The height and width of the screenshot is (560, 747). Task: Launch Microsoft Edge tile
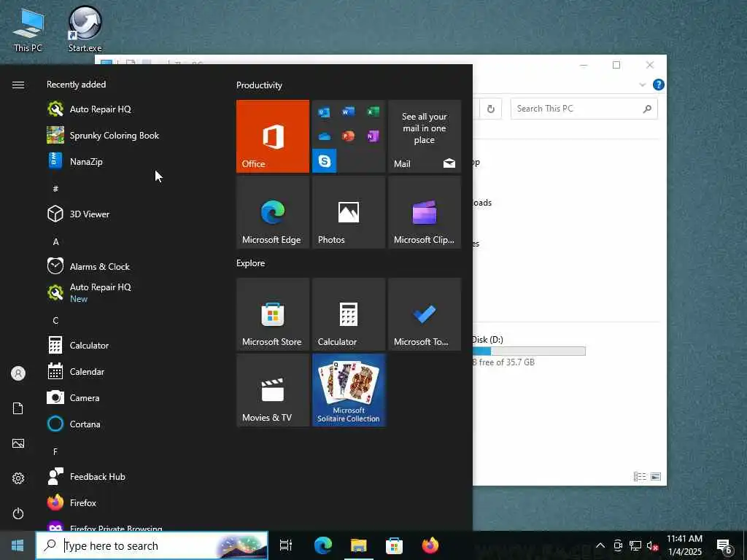[273, 212]
